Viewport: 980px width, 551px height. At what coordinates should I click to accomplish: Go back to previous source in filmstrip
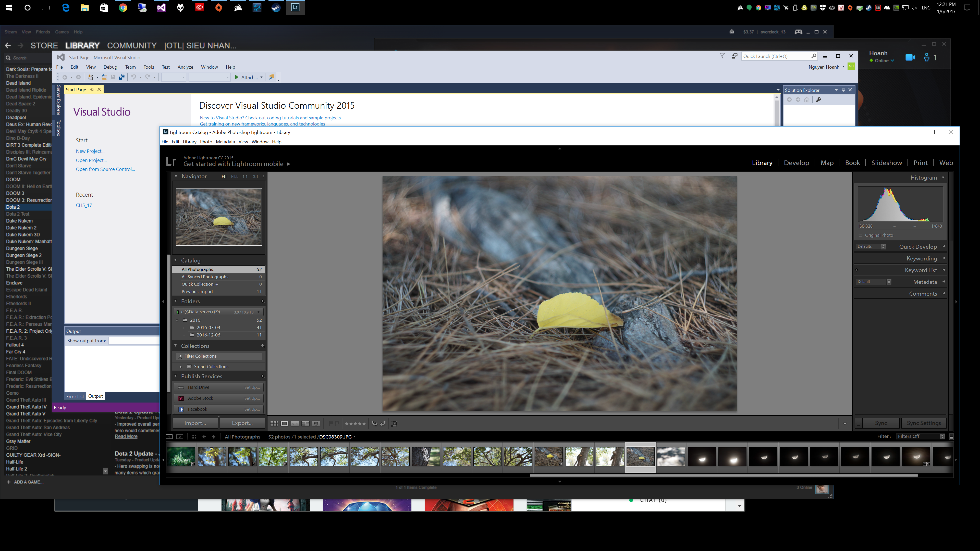click(x=204, y=437)
